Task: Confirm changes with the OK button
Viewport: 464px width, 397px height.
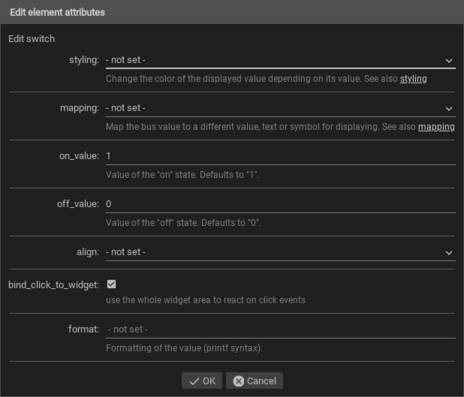Action: [202, 381]
